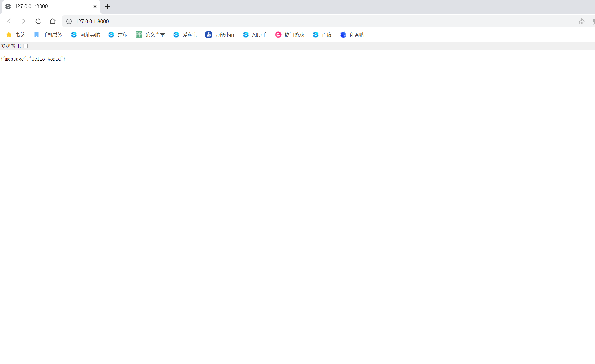Open the 网址导航 bookmark
595x364 pixels.
(85, 35)
